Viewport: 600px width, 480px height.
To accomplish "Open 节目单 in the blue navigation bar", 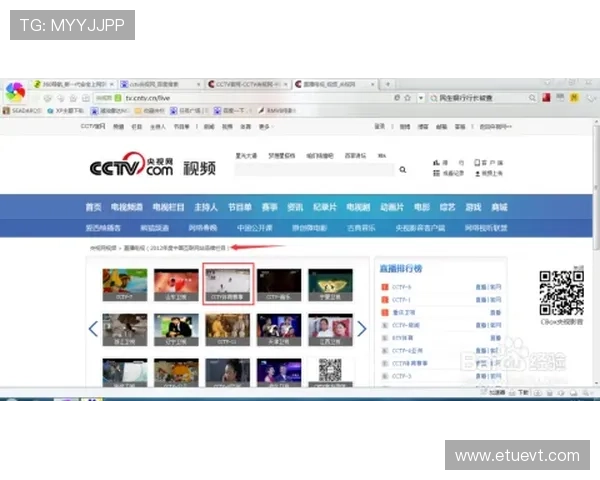I will tap(240, 207).
